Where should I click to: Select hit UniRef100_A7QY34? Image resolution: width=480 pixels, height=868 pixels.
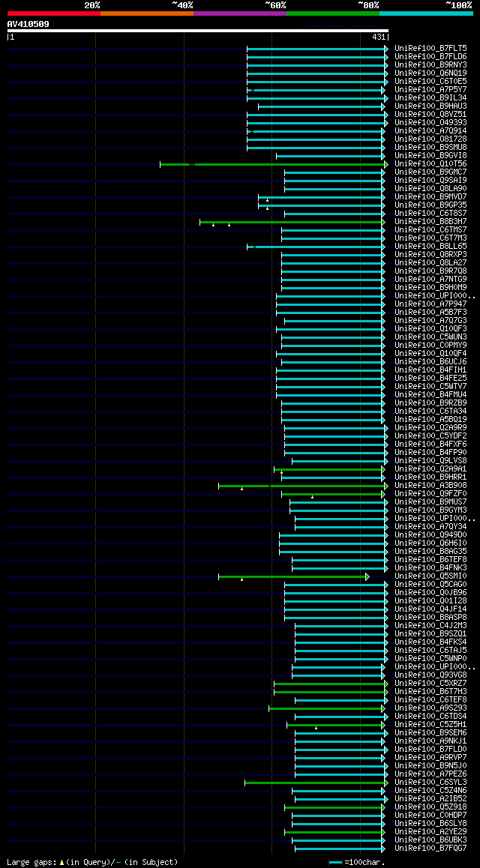click(430, 527)
